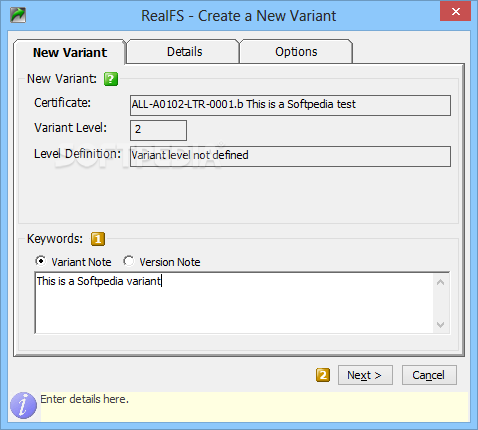The height and width of the screenshot is (430, 478).
Task: Close the Create a New Variant dialog
Action: point(455,12)
